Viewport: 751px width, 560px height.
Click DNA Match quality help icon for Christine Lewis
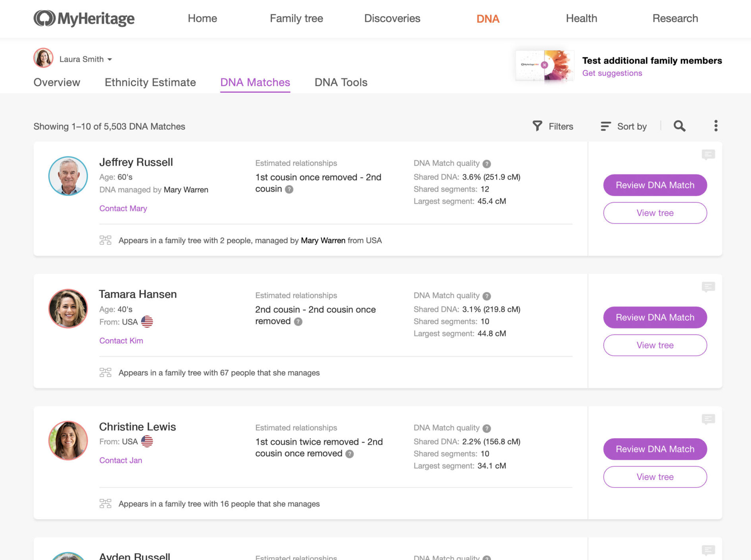487,428
